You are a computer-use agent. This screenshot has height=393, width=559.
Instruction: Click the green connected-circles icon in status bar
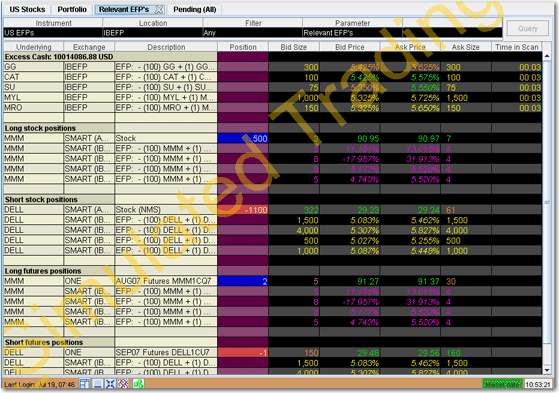138,384
